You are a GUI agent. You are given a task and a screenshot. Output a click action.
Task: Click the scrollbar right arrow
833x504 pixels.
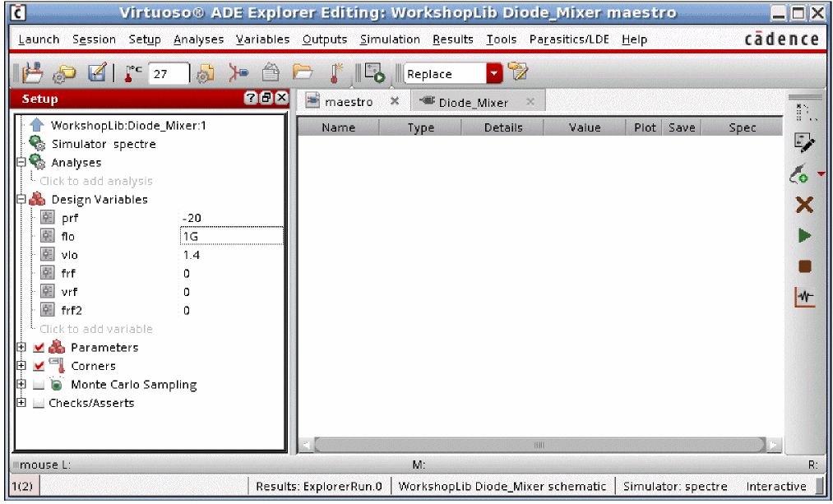(x=774, y=445)
